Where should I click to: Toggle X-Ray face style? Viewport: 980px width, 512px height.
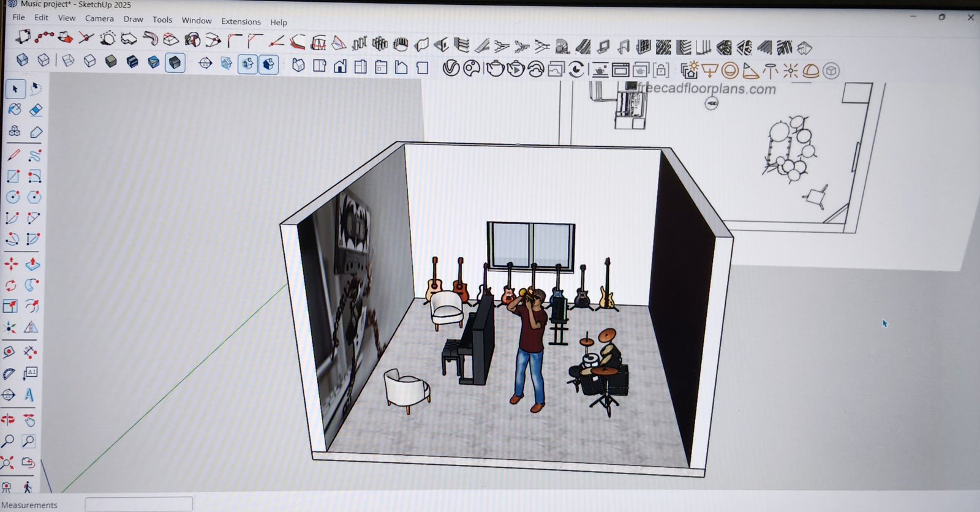[x=22, y=60]
